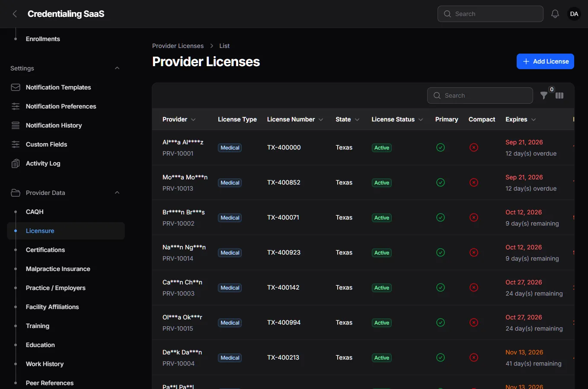Open the table filter funnel icon
Viewport: 588px width, 389px height.
coord(544,96)
